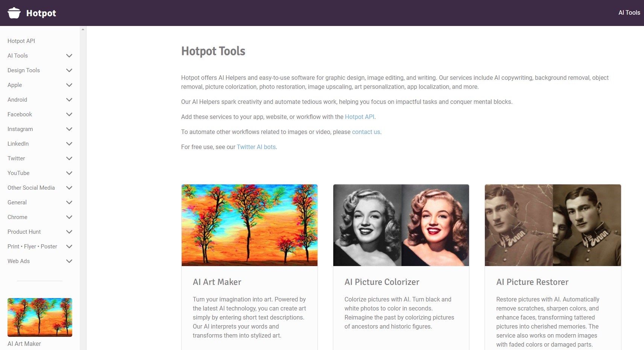Select AI Tools label in sidebar
This screenshot has height=350, width=644.
(18, 55)
